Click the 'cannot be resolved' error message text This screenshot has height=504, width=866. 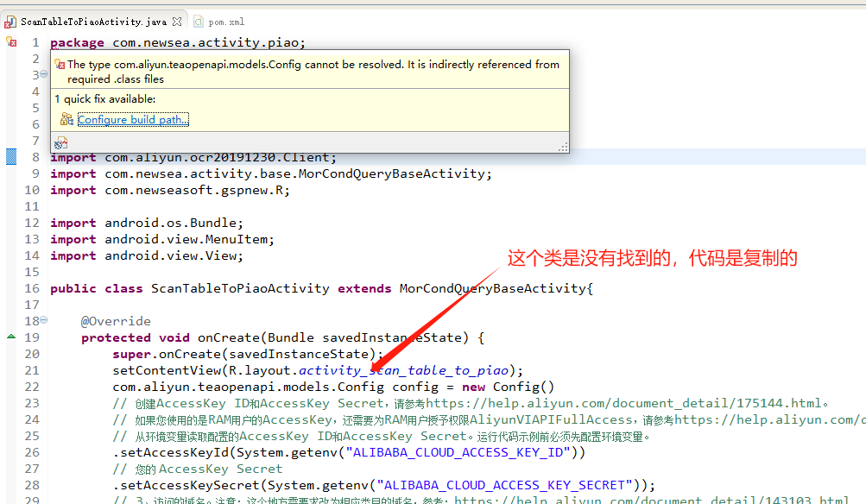pyautogui.click(x=313, y=72)
